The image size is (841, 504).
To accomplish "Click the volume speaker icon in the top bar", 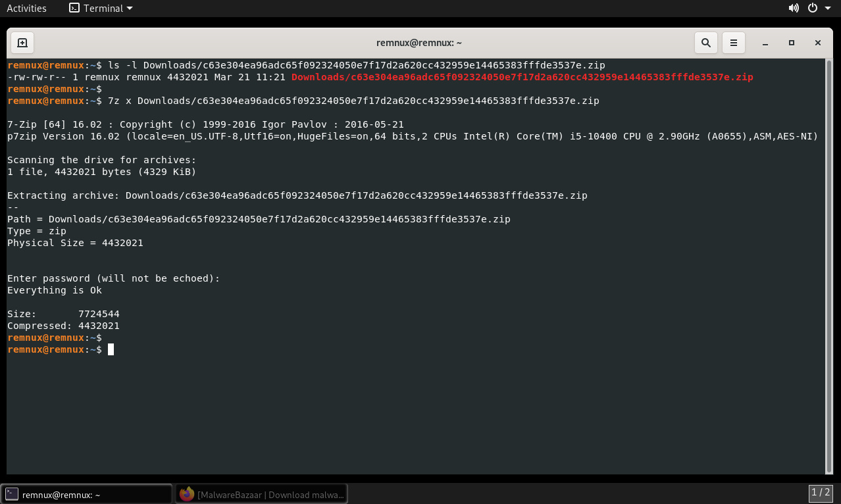I will (x=794, y=8).
